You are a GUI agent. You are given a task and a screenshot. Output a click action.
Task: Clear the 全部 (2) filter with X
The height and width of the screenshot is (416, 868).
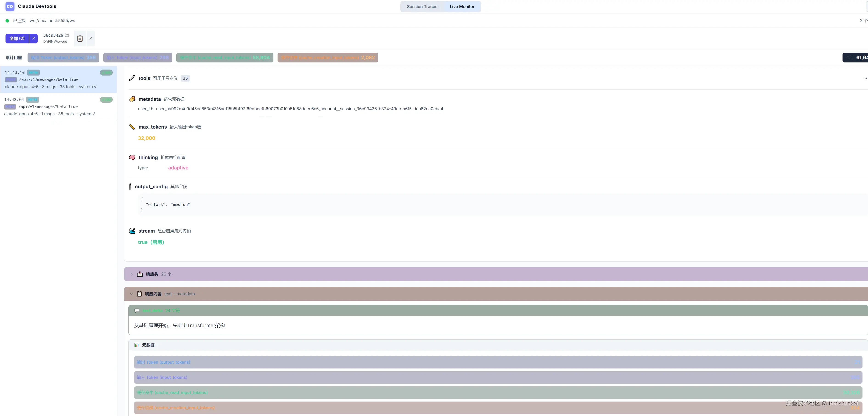[33, 38]
